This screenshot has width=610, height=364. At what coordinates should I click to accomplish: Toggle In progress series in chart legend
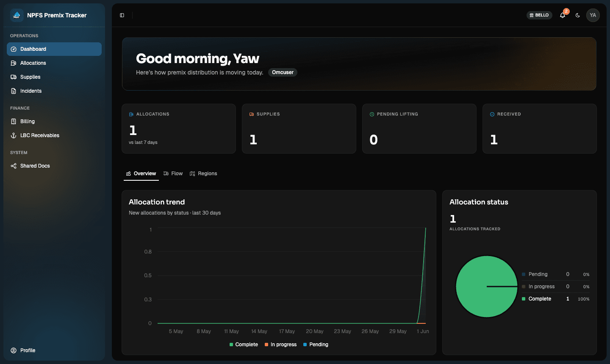[280, 345]
